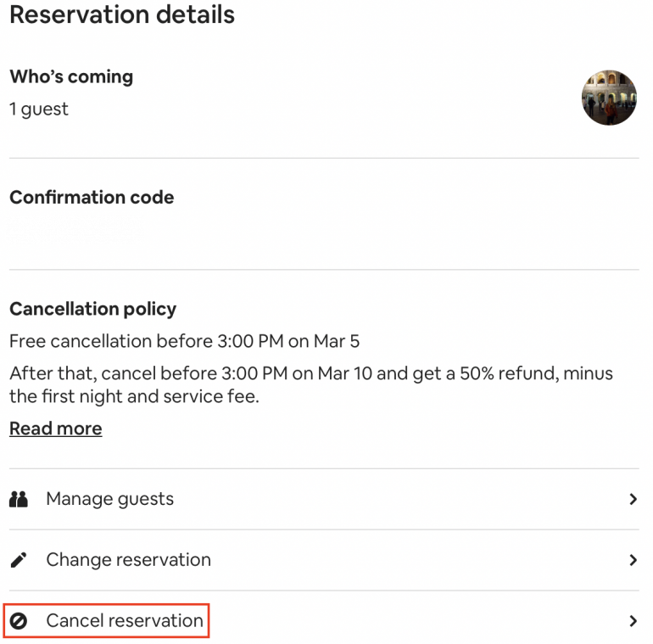This screenshot has width=653, height=644.
Task: Click the Cancellation policy heading
Action: (92, 309)
